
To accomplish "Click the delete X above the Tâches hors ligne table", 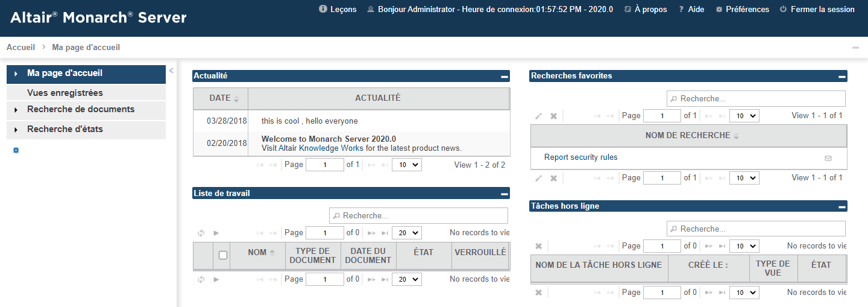I will tap(539, 246).
